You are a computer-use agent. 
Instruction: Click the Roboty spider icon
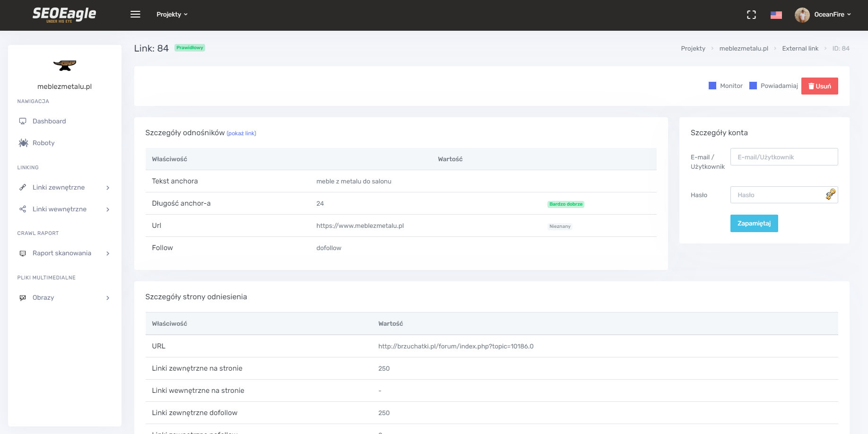point(23,143)
